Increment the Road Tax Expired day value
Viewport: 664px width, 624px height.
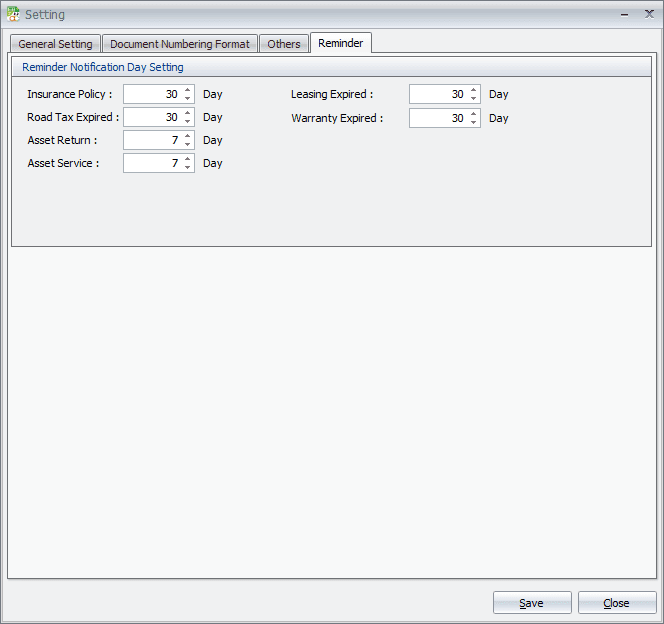tap(188, 113)
